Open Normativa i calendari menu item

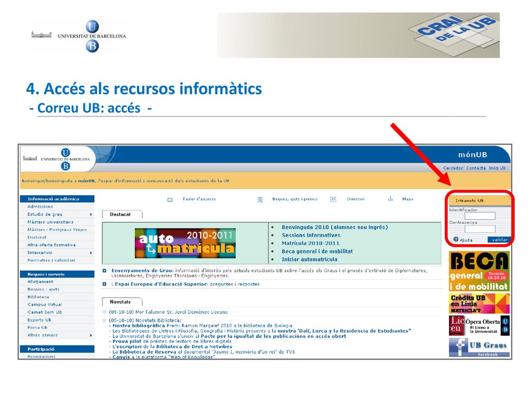(x=51, y=260)
